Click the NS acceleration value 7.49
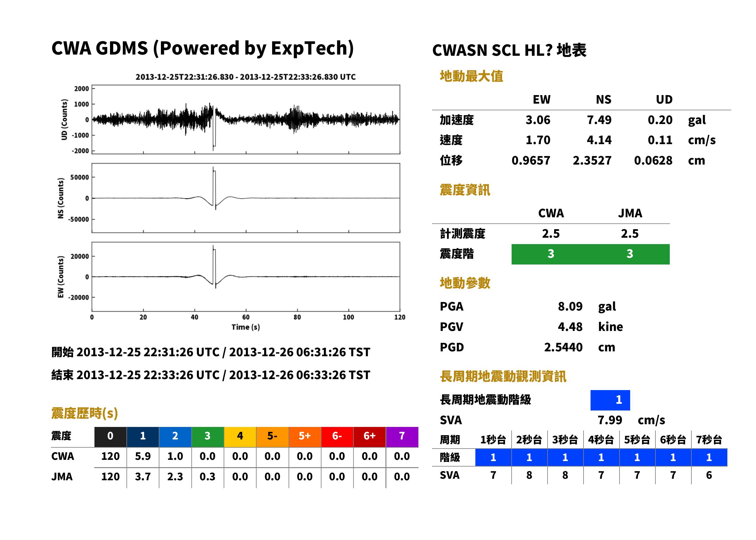The height and width of the screenshot is (540, 756). 599,120
